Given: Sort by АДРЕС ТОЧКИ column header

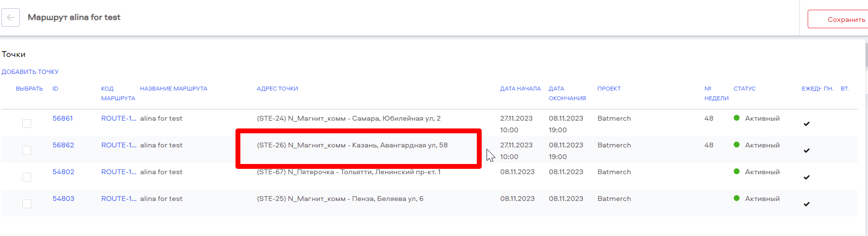Looking at the screenshot, I should [x=277, y=89].
